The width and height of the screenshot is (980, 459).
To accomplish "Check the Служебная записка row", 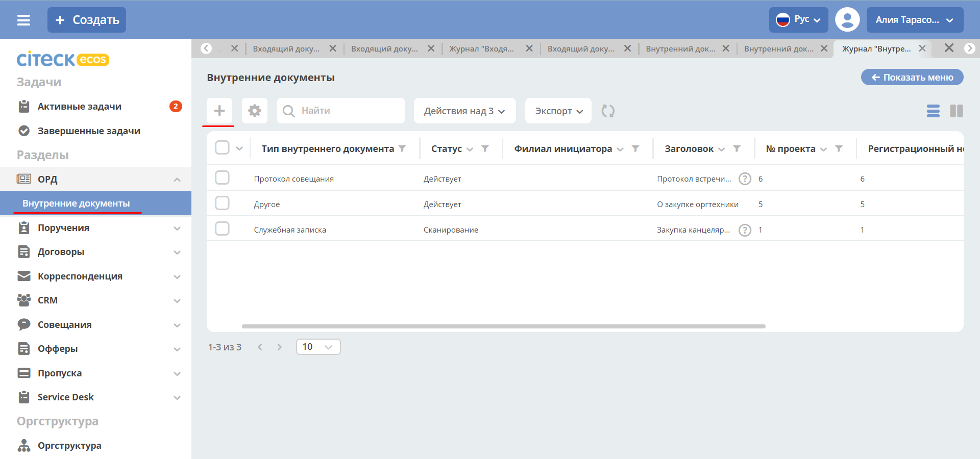I will click(222, 228).
